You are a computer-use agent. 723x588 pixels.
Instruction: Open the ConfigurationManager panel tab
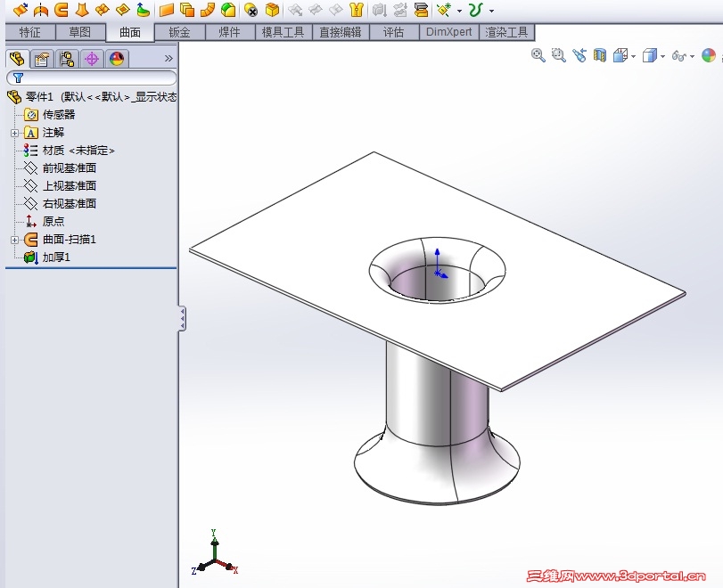[67, 59]
